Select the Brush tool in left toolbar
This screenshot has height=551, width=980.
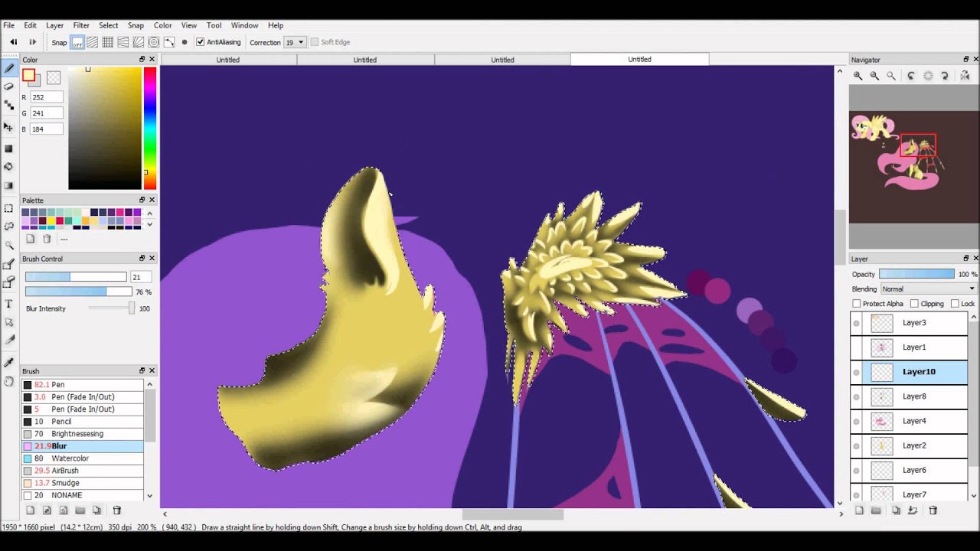(9, 68)
